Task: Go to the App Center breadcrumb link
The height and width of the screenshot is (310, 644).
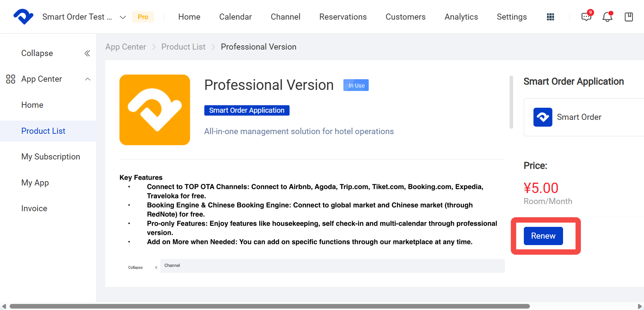Action: click(126, 47)
